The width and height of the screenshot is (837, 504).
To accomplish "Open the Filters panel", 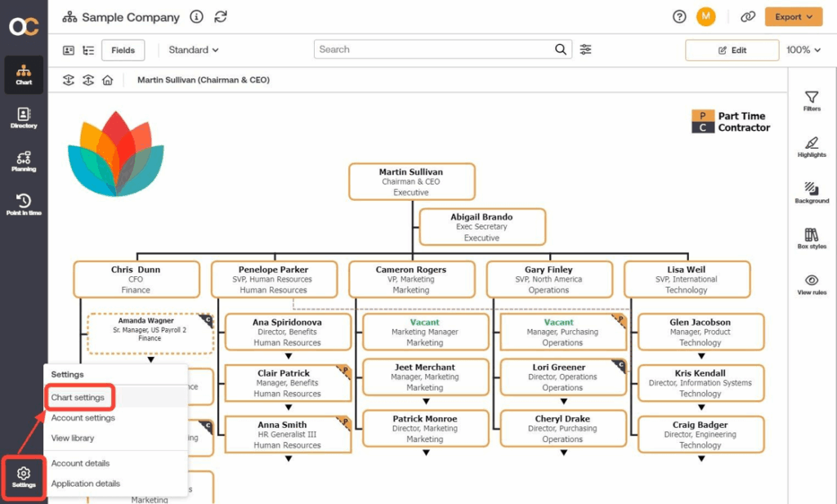I will pos(811,100).
